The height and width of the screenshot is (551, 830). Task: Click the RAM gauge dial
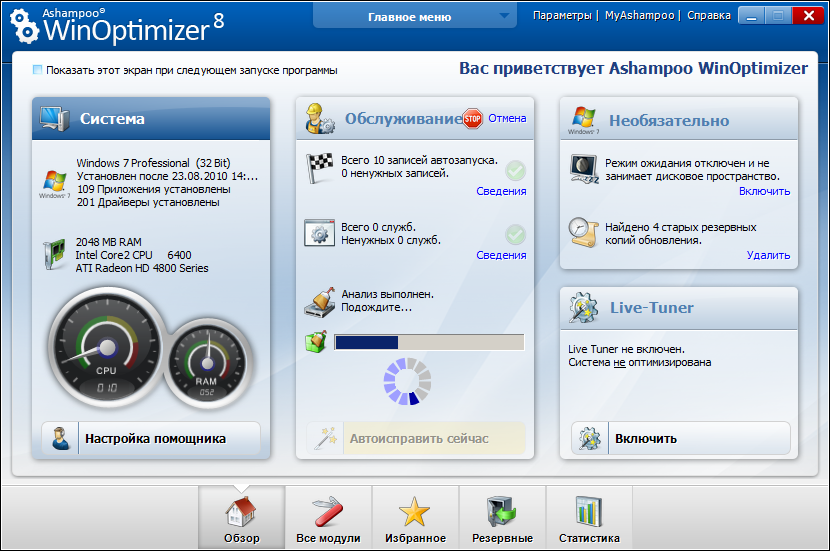tap(206, 366)
